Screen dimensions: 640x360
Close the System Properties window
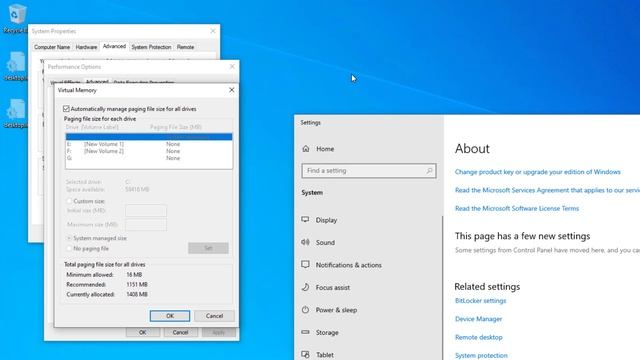click(213, 31)
